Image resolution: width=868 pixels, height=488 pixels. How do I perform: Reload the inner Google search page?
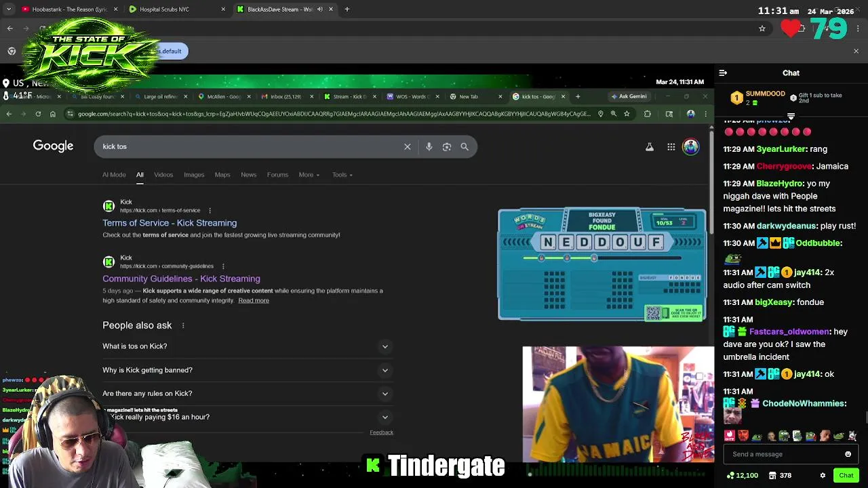[x=38, y=114]
